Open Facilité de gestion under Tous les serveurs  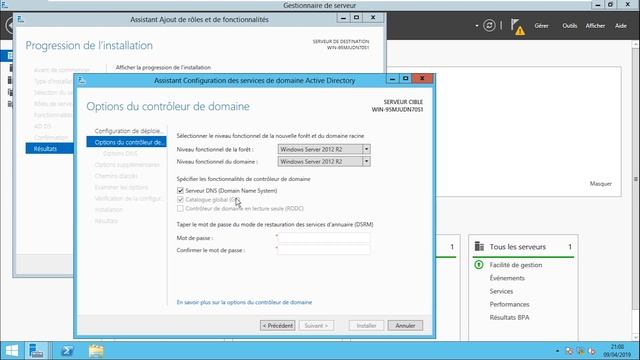(516, 265)
